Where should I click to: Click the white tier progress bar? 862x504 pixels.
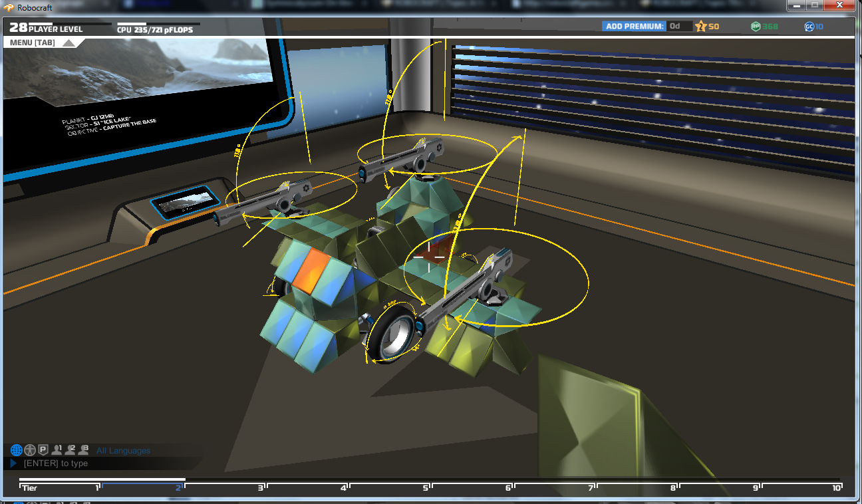(x=102, y=479)
